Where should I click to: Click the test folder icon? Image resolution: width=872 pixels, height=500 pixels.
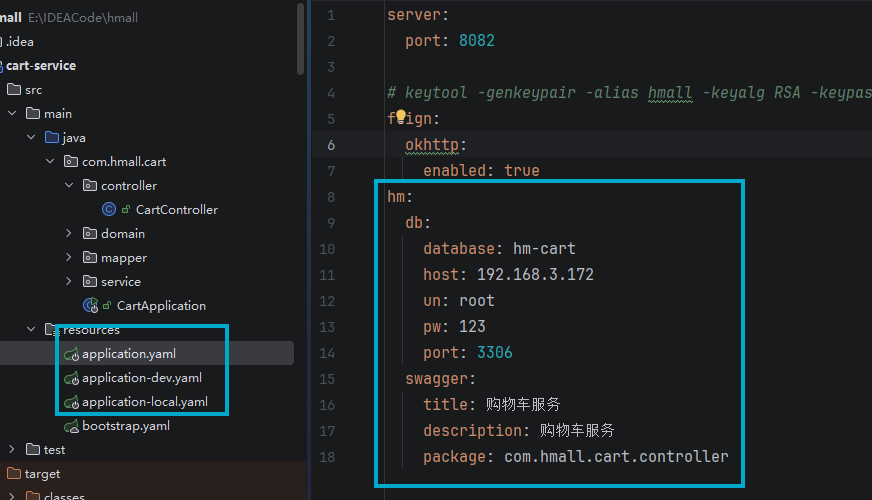pyautogui.click(x=33, y=449)
